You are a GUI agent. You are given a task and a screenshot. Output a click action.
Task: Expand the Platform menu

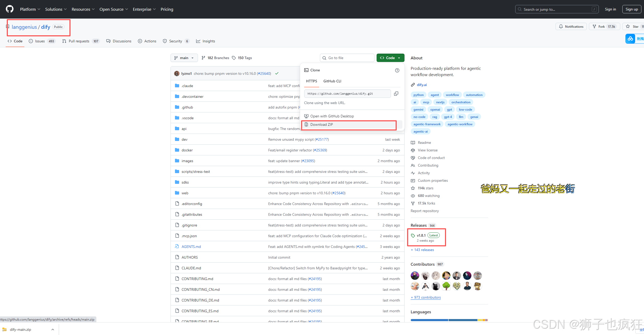(x=30, y=9)
